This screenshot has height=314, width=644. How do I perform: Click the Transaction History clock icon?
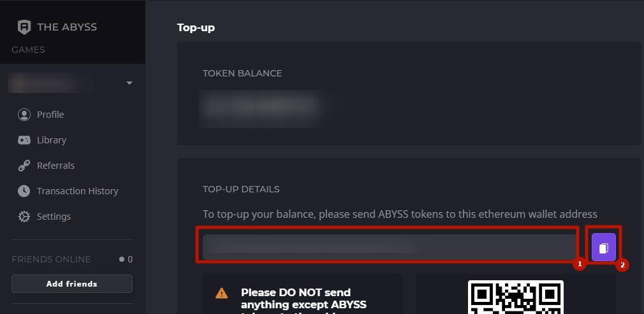[x=24, y=191]
